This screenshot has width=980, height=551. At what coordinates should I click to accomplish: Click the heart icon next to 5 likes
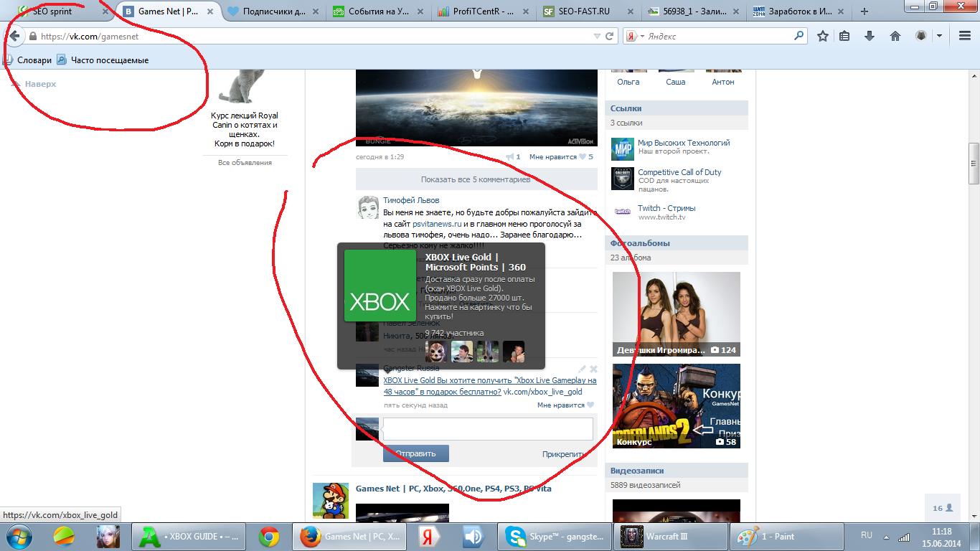[583, 156]
